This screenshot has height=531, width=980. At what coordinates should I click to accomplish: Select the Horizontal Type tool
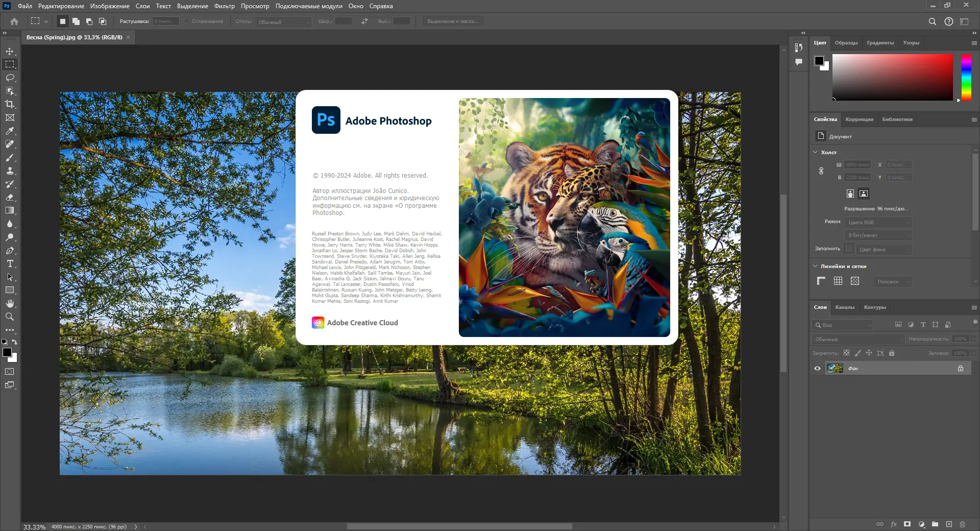pyautogui.click(x=10, y=264)
